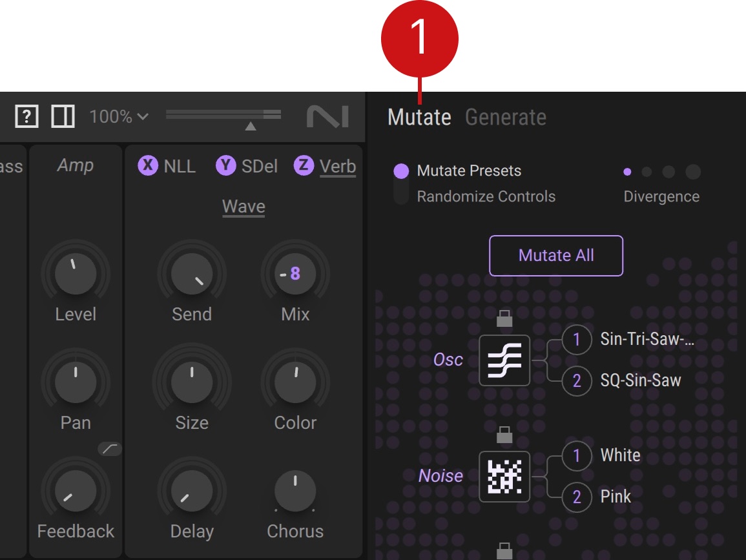
Task: Set Divergence to the first dot
Action: tap(627, 172)
